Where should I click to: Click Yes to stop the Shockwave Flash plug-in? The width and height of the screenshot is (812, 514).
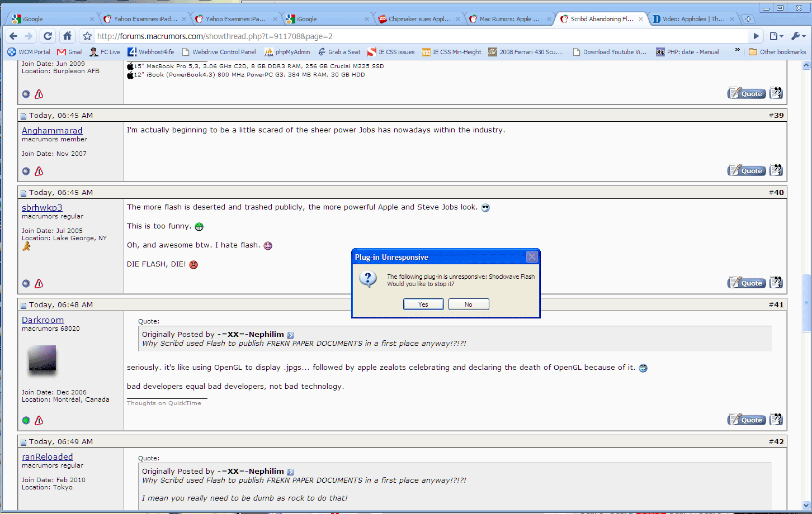tap(423, 304)
